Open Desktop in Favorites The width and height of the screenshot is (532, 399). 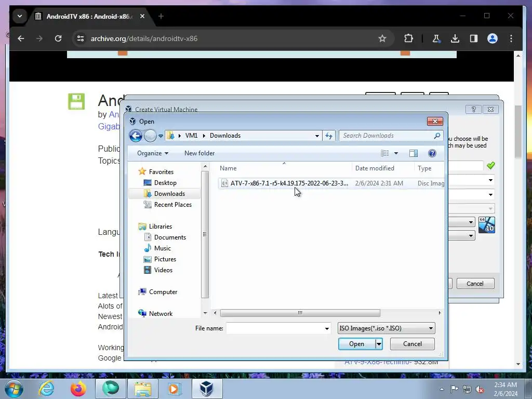click(x=165, y=182)
